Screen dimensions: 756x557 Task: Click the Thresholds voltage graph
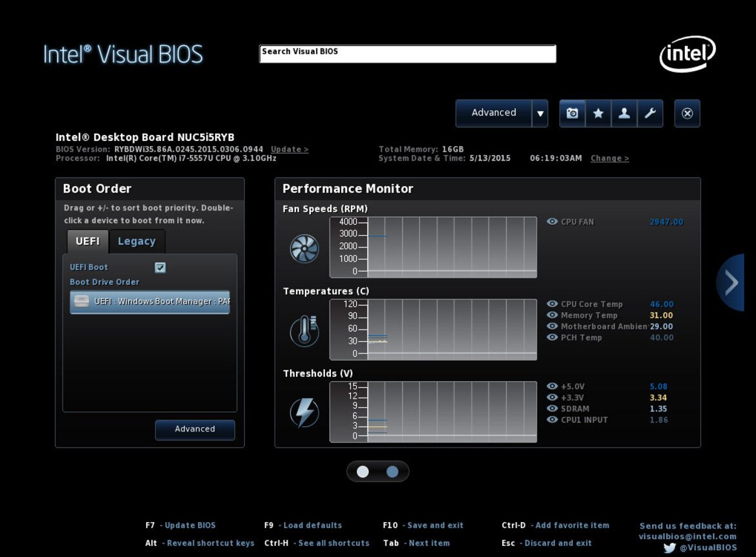tap(433, 412)
